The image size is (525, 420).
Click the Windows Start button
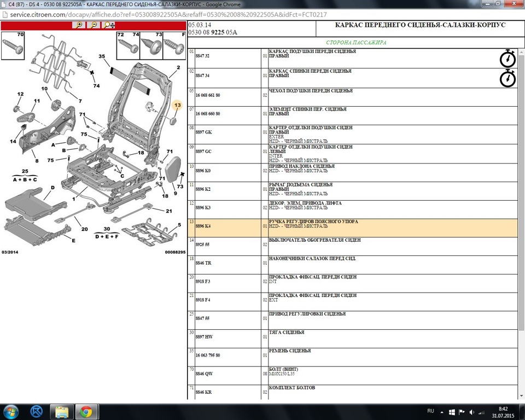[x=11, y=412]
